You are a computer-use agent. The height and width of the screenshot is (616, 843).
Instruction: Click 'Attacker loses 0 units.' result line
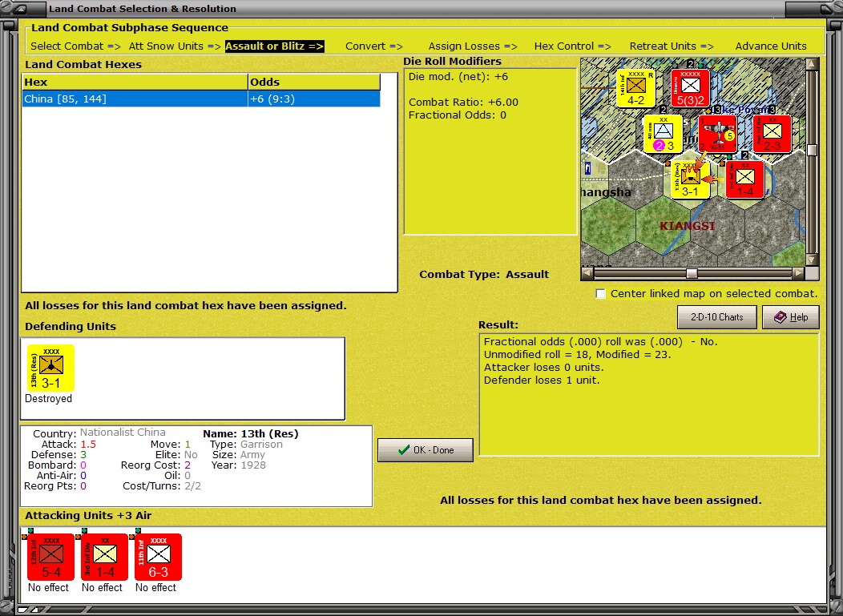coord(543,368)
